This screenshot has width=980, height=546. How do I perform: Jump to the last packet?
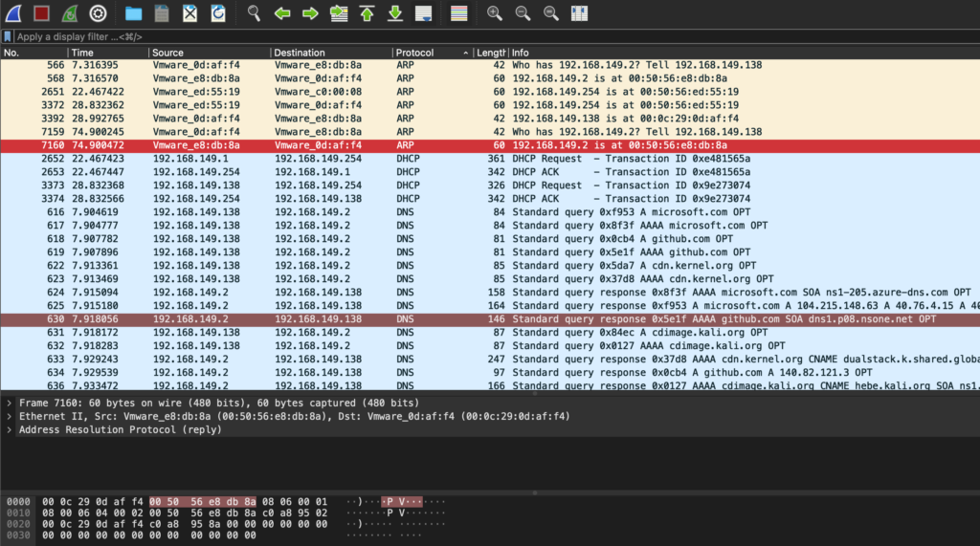[x=395, y=13]
